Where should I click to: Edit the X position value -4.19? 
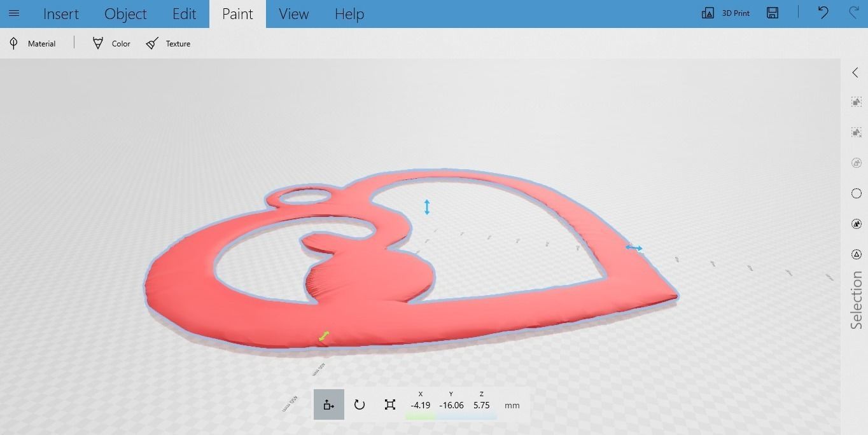pyautogui.click(x=420, y=405)
